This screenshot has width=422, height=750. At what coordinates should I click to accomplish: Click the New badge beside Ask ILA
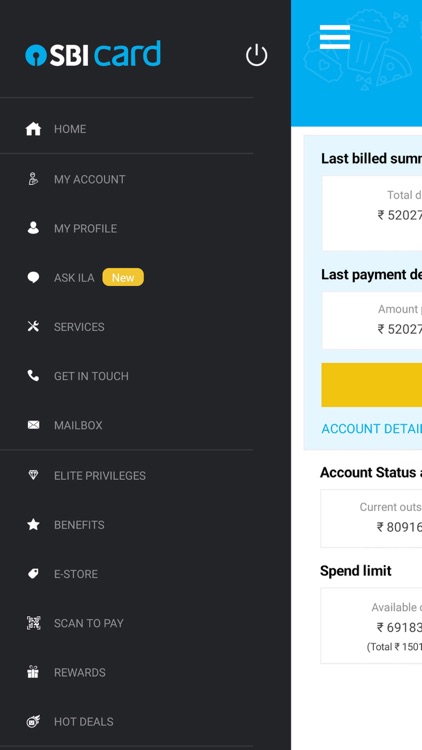pos(123,277)
